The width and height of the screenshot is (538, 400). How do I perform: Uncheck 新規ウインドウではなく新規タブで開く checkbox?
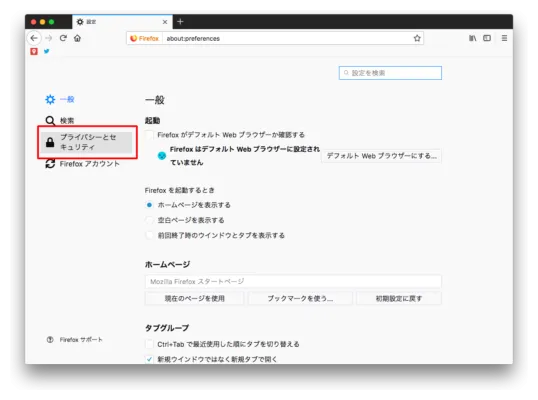coord(149,359)
